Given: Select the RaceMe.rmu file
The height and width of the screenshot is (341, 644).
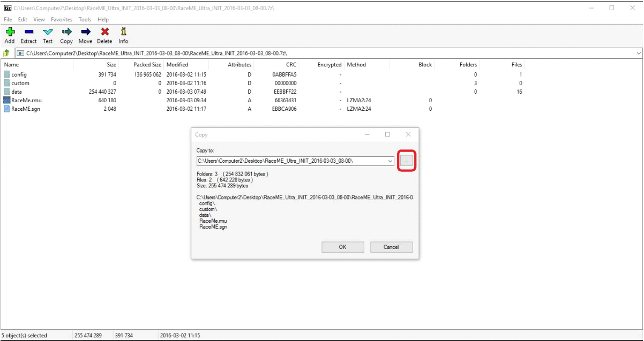Looking at the screenshot, I should pyautogui.click(x=26, y=100).
